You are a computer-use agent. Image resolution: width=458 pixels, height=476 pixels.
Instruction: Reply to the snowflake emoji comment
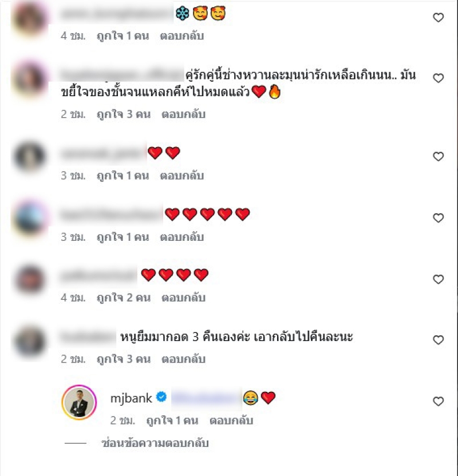181,36
